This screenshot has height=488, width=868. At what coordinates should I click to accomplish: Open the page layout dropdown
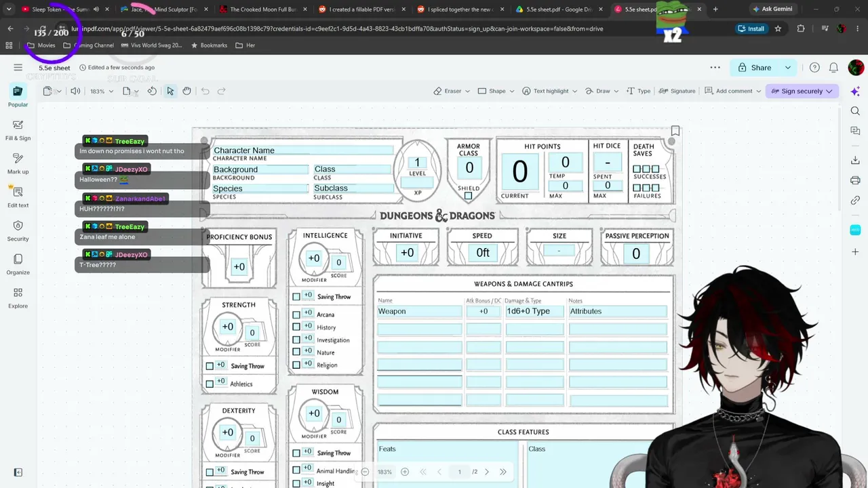pos(130,91)
